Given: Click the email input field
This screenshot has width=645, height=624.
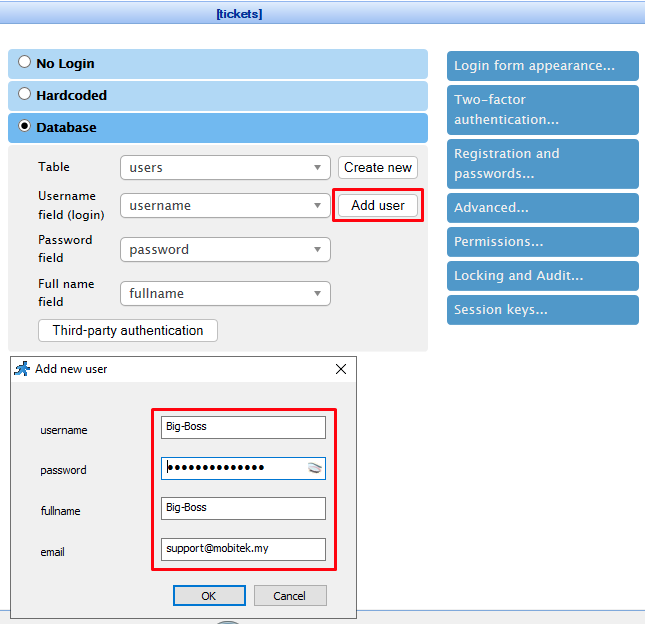Looking at the screenshot, I should tap(243, 549).
